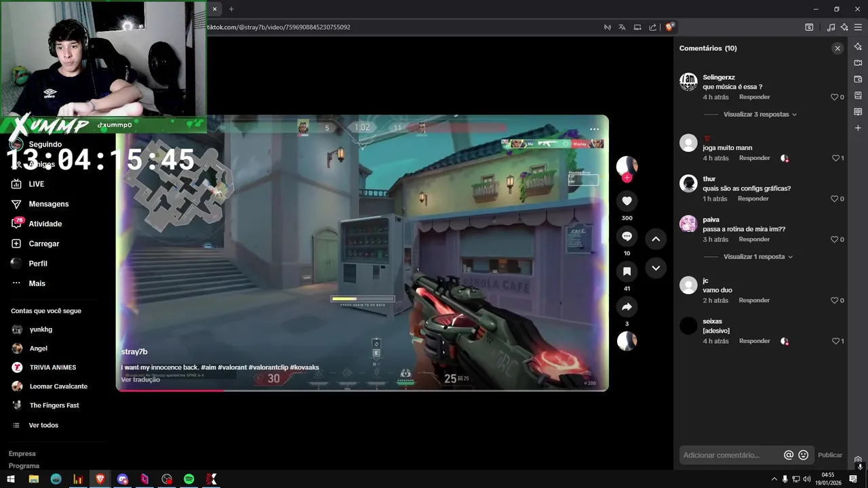Like paiva's comment about rotina de mira
Screen dimensions: 868x488
835,239
